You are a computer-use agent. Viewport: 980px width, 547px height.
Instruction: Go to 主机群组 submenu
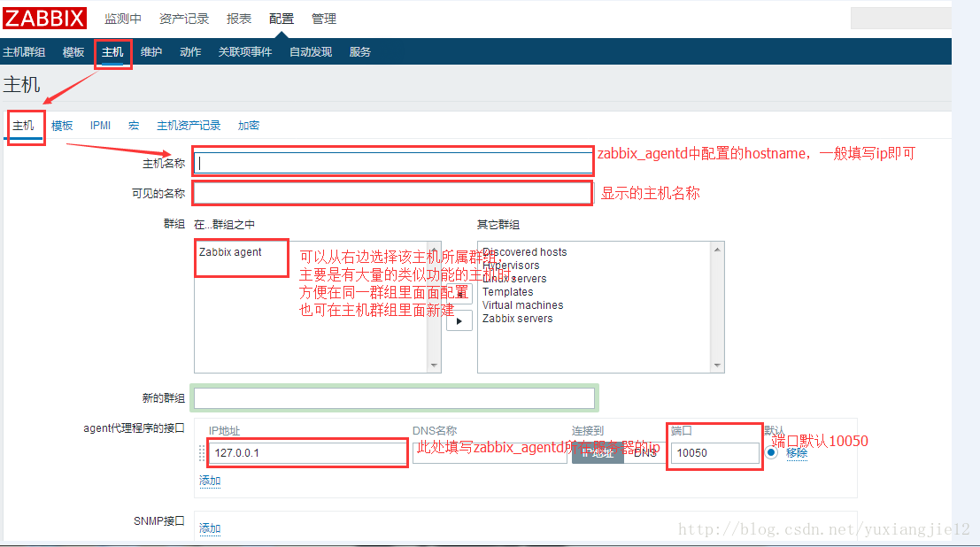tap(24, 52)
